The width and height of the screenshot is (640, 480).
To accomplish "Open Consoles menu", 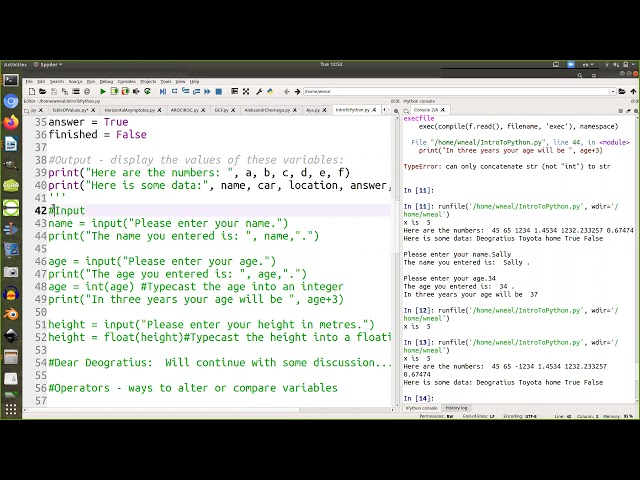I will click(x=127, y=82).
